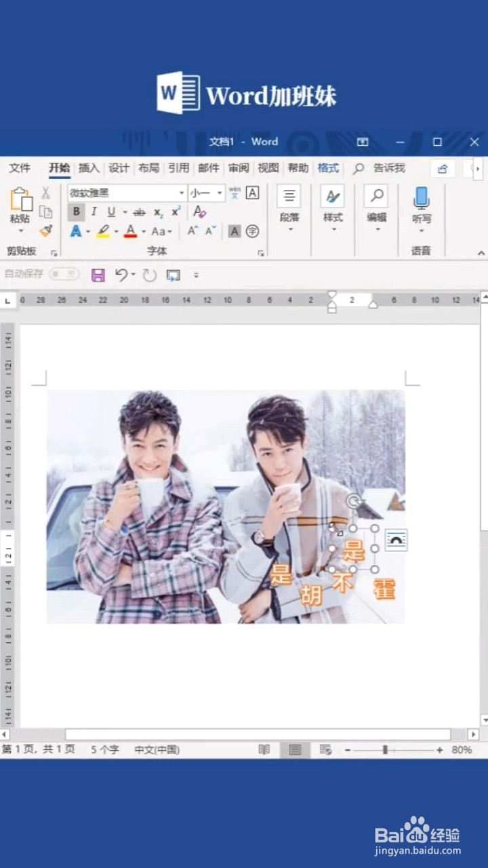The image size is (488, 868).
Task: Click Increase Font Size icon
Action: 193,231
